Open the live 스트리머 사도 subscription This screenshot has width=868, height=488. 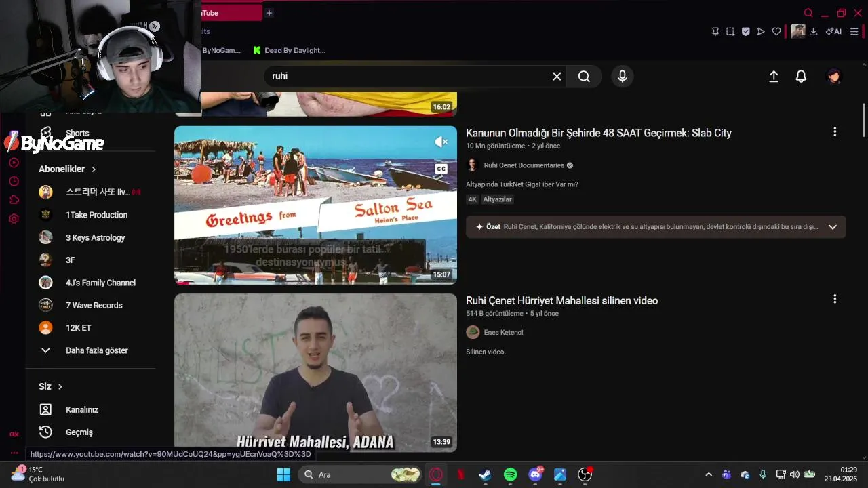pos(90,192)
